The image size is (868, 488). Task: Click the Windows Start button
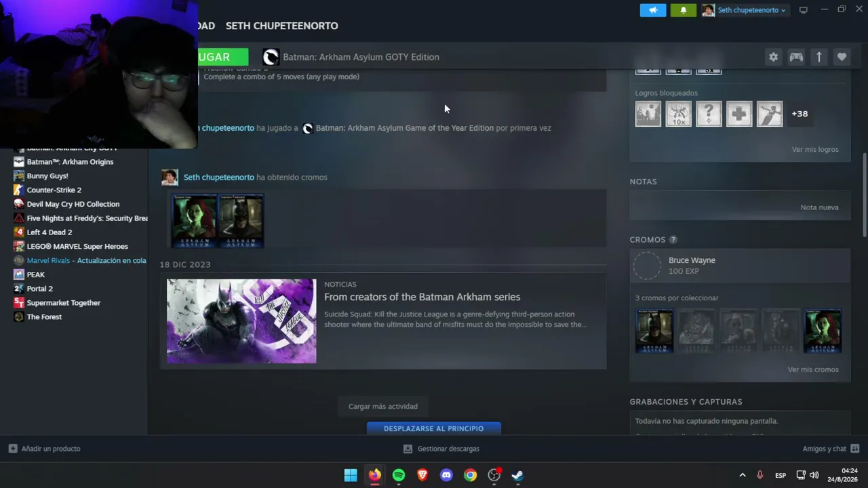pyautogui.click(x=351, y=475)
